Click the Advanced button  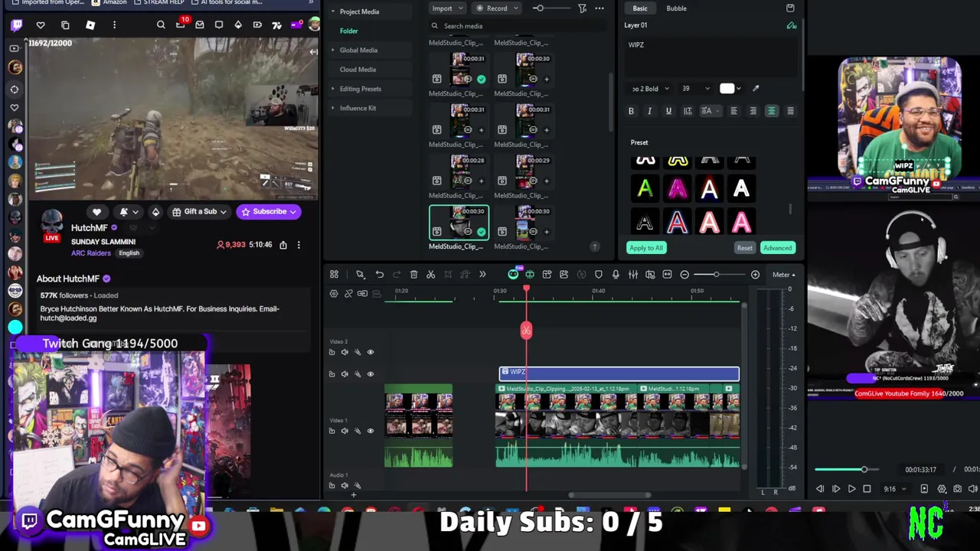[777, 248]
